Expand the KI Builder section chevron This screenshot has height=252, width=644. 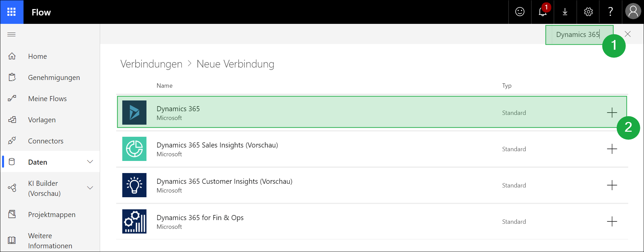pyautogui.click(x=90, y=188)
